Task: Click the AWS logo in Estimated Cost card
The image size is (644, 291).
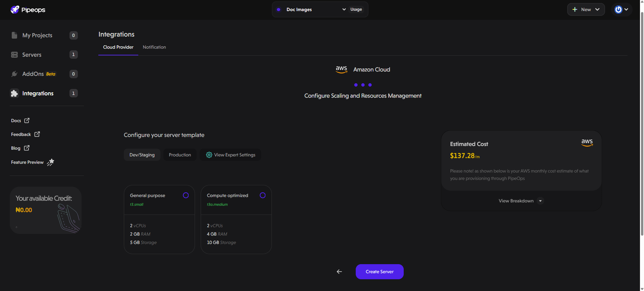Action: (x=587, y=143)
